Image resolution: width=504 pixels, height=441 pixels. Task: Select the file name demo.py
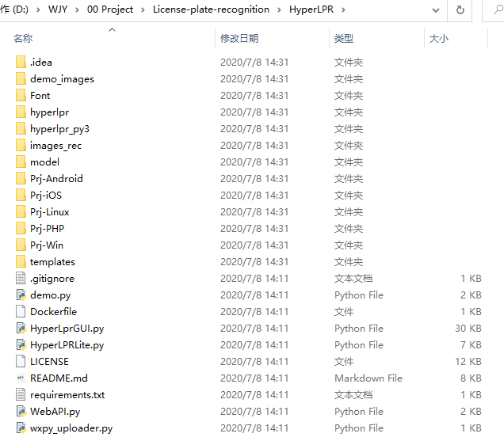pos(50,295)
